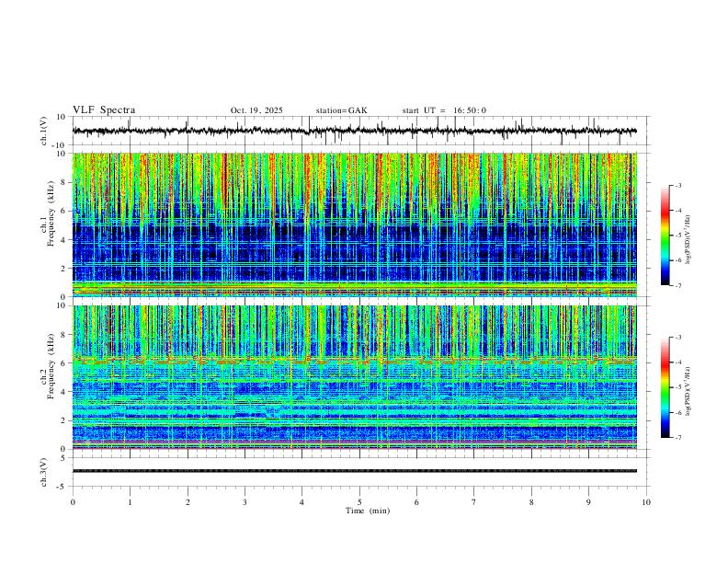Click the 'ch.3(V)' axis label
728x563 pixels.
click(44, 473)
